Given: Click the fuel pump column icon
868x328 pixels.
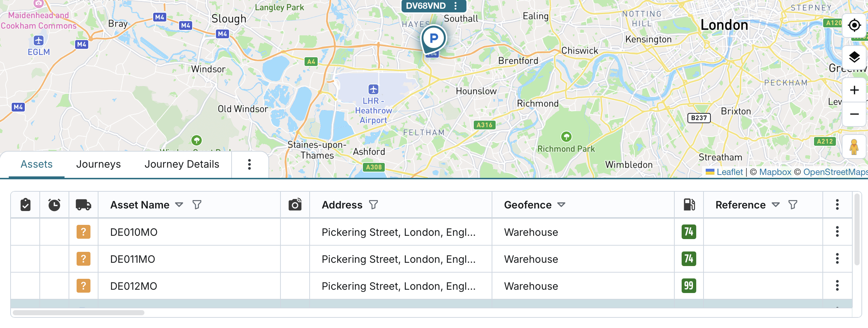Looking at the screenshot, I should 689,205.
